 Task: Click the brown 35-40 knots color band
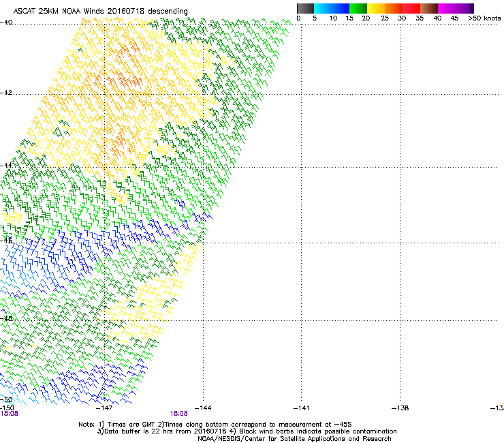(429, 8)
